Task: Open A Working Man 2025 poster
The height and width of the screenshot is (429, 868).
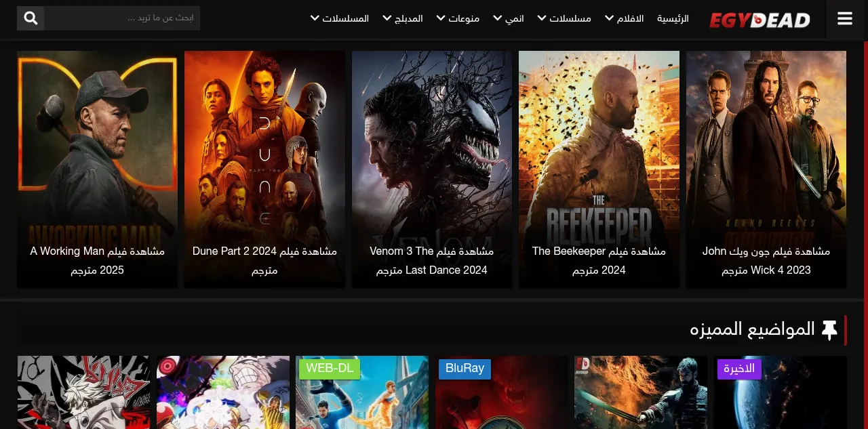Action: tap(98, 169)
